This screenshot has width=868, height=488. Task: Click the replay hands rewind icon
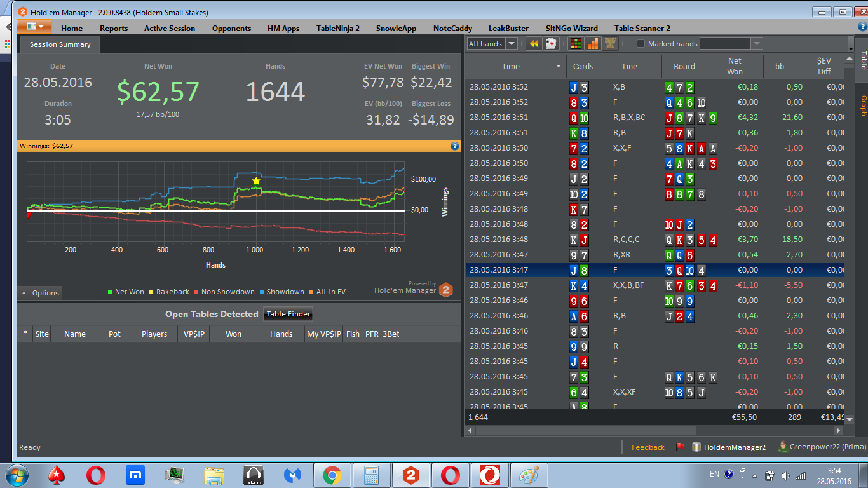(534, 44)
